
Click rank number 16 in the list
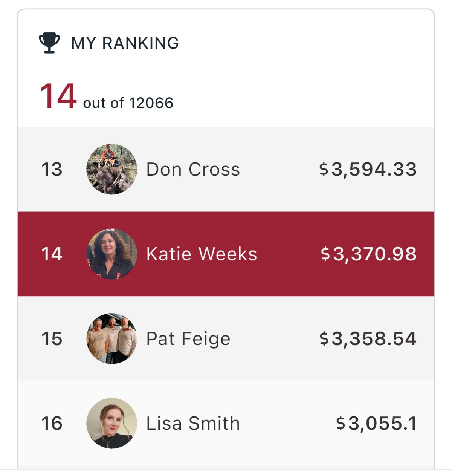click(x=52, y=423)
